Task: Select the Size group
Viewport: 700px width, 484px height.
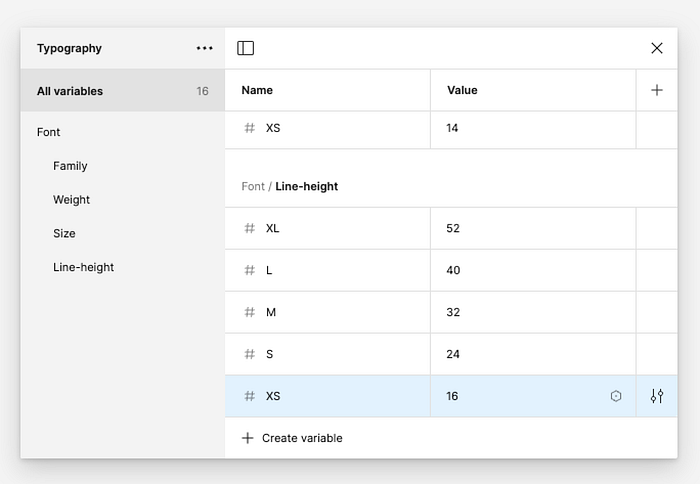Action: pos(64,233)
